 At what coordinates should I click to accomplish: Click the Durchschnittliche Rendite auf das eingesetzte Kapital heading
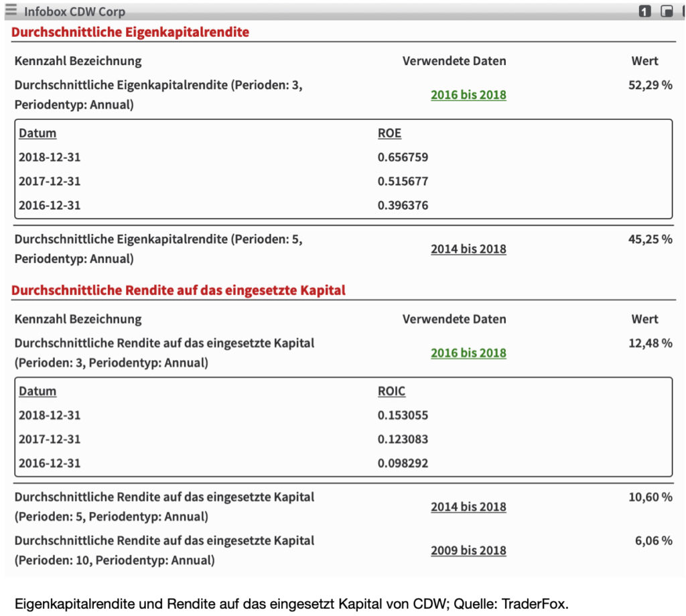tap(178, 290)
